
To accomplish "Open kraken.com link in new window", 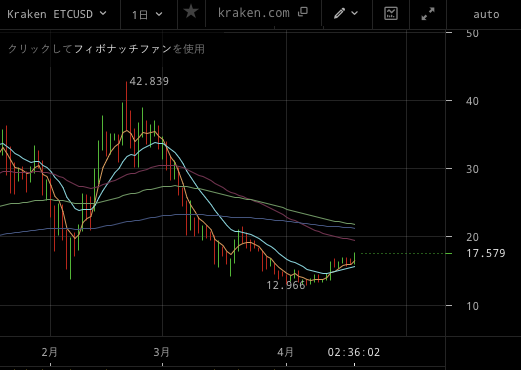I will [x=254, y=13].
